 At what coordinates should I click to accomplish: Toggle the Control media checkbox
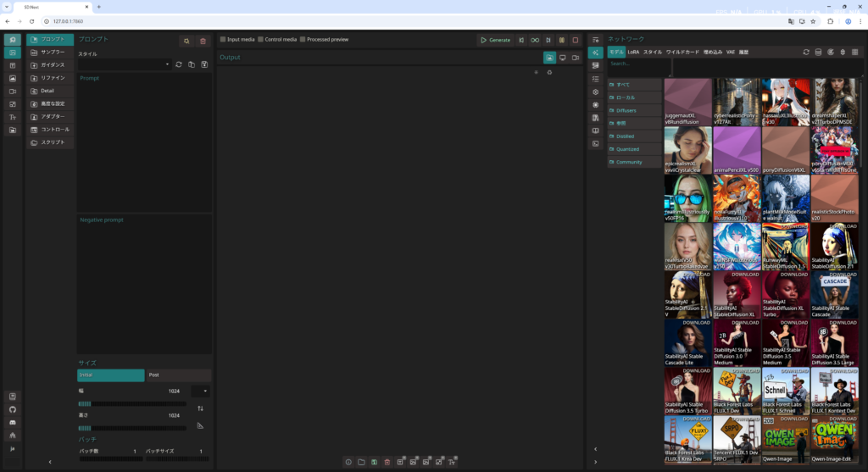pyautogui.click(x=260, y=40)
